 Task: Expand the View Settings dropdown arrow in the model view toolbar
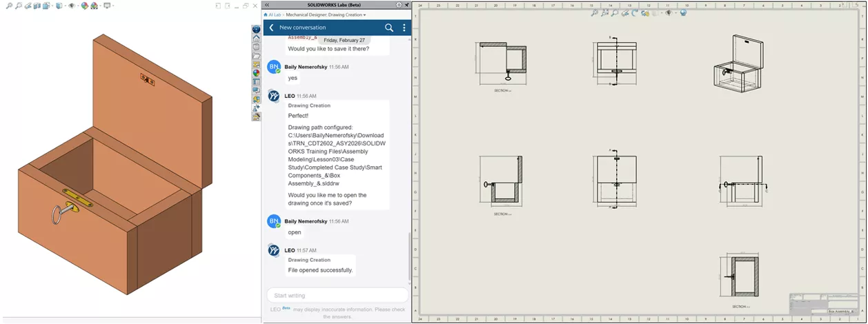pyautogui.click(x=113, y=6)
